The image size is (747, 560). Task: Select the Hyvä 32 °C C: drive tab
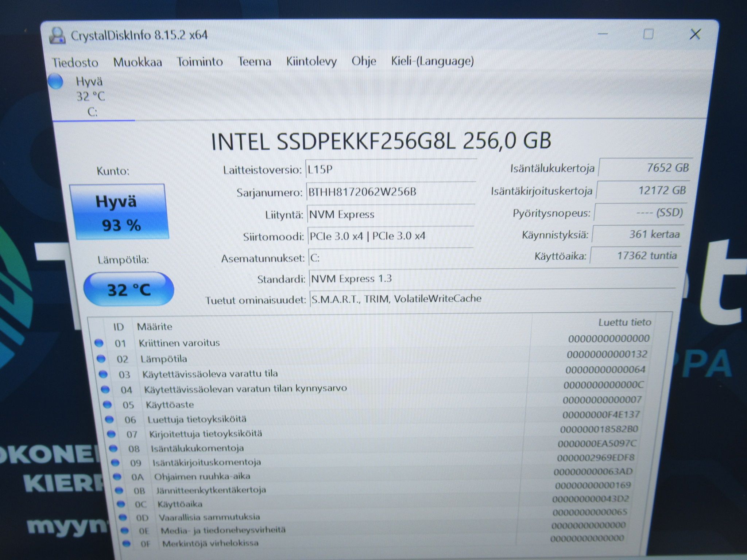tap(90, 96)
